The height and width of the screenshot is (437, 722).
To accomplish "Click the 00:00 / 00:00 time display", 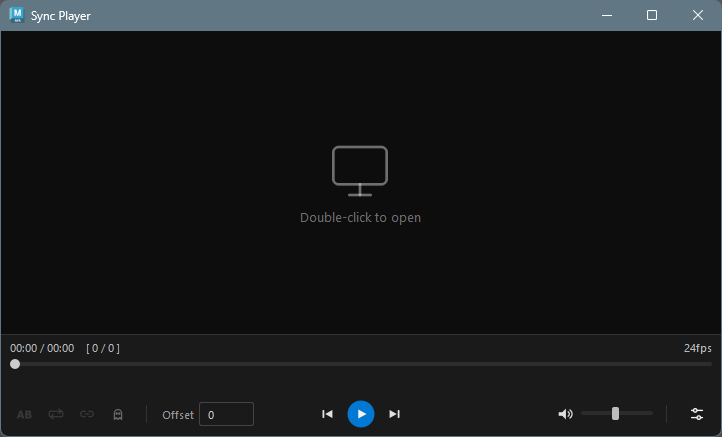I will pos(42,348).
